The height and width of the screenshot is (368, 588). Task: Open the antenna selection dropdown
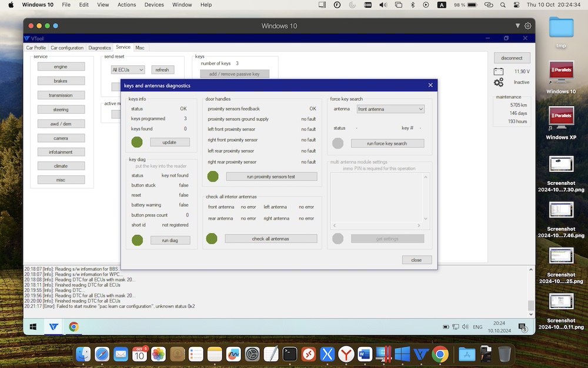point(390,109)
